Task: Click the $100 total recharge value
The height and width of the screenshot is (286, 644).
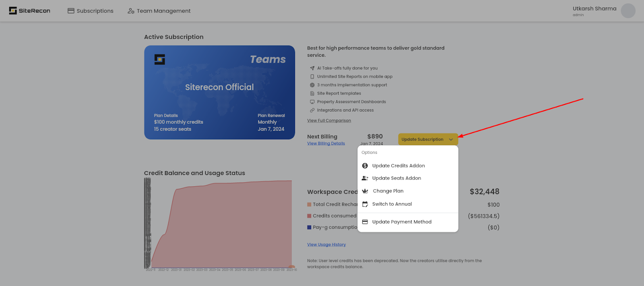Action: coord(493,205)
